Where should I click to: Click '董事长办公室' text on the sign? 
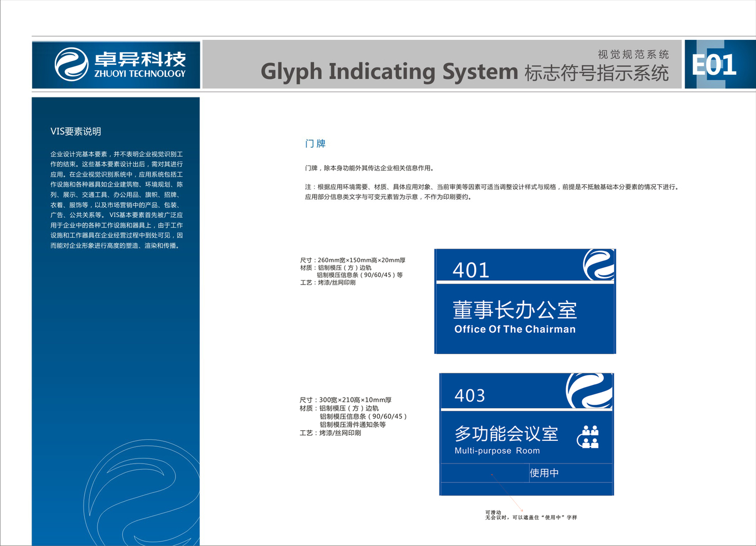point(515,310)
